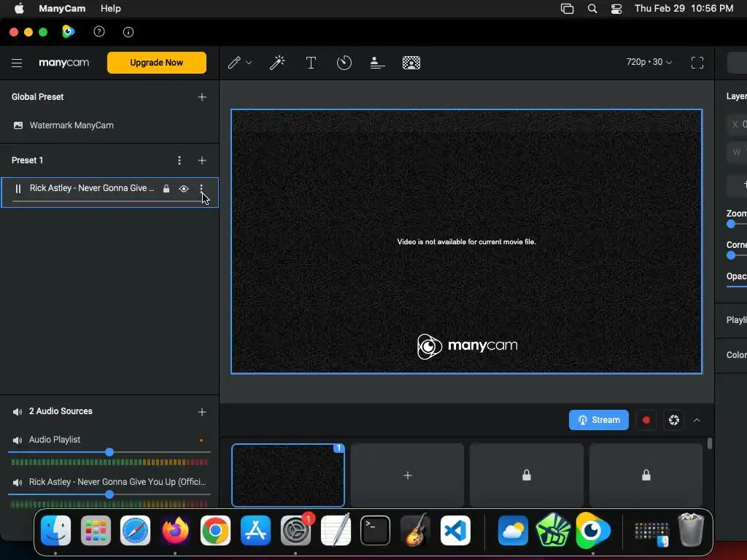
Task: Open the Apple menu
Action: (19, 9)
